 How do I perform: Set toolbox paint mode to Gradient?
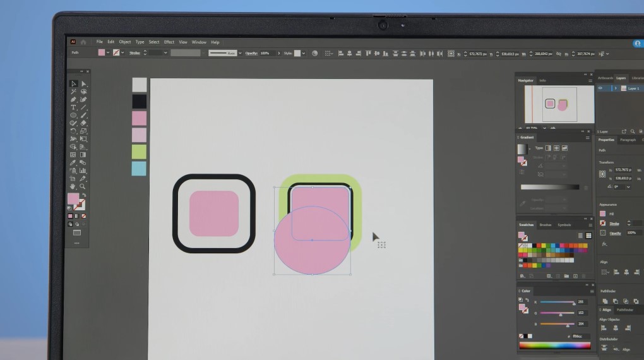point(77,216)
